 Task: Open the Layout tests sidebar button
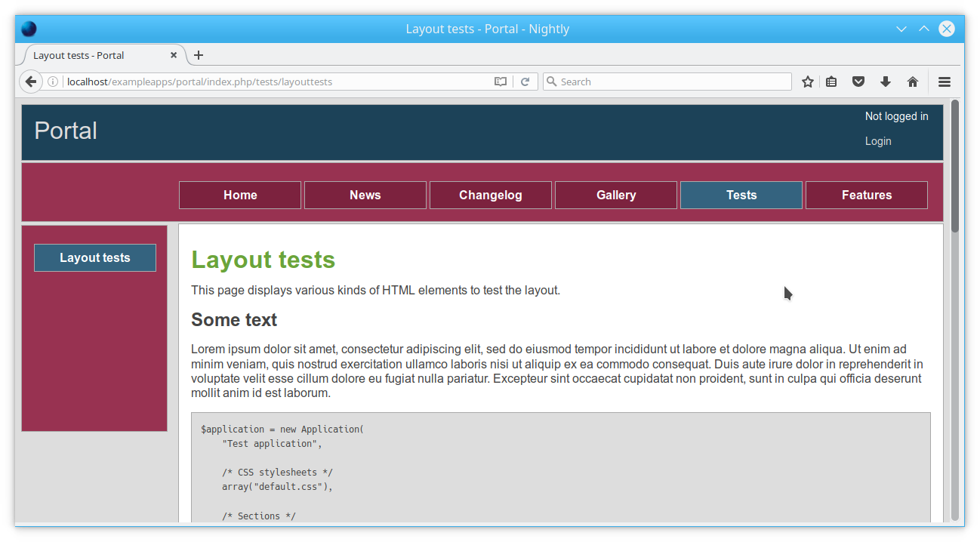[x=95, y=257]
